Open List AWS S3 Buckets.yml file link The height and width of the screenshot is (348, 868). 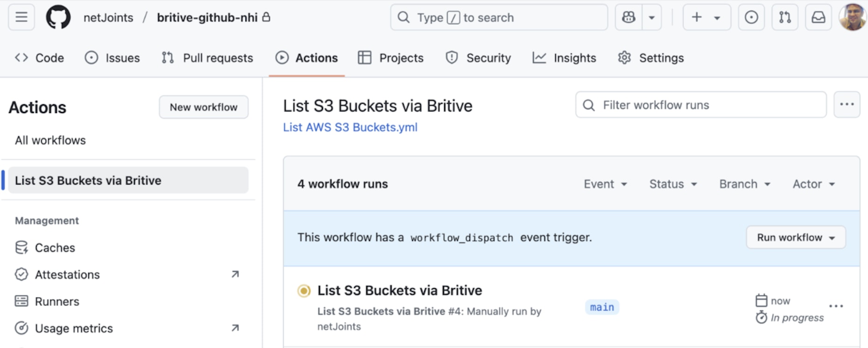pyautogui.click(x=350, y=127)
